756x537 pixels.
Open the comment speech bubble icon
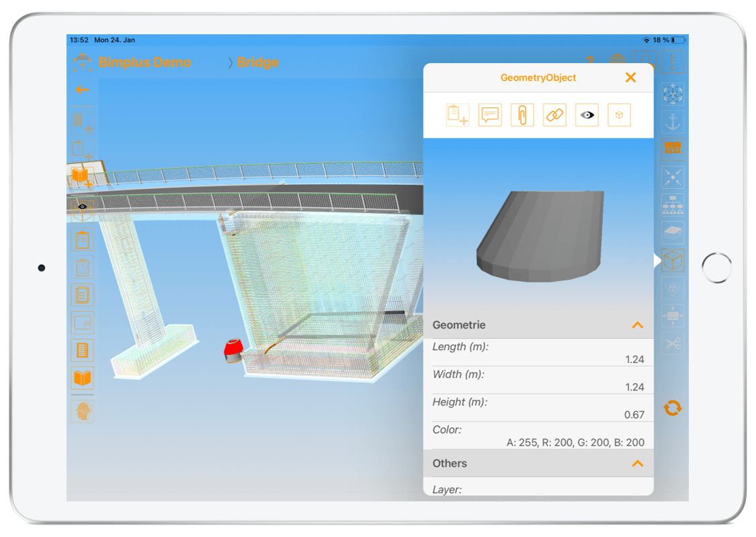[x=490, y=115]
